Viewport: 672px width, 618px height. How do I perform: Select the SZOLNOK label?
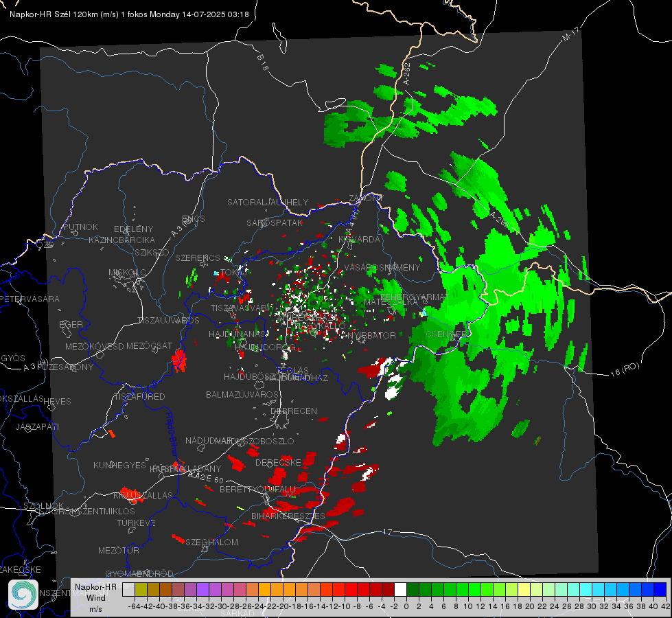click(43, 505)
